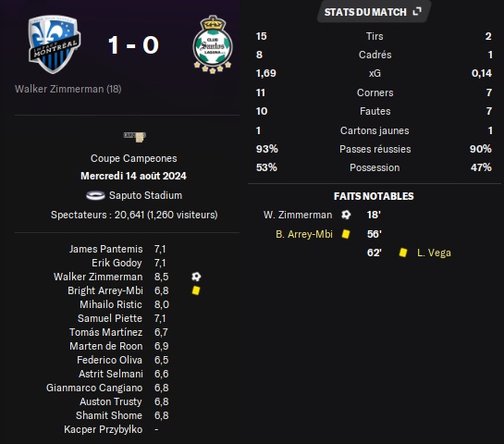Click the ball icon in Walker Zimmerman's rating row

tap(196, 277)
